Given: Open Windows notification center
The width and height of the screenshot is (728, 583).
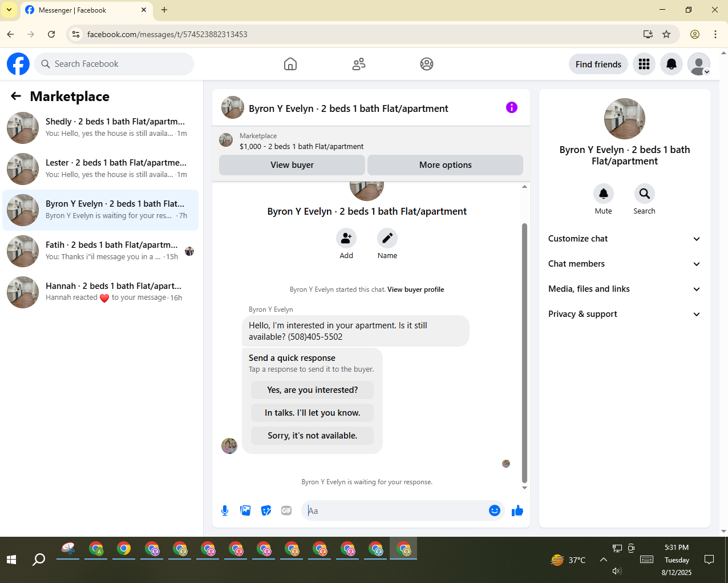Looking at the screenshot, I should (x=709, y=560).
